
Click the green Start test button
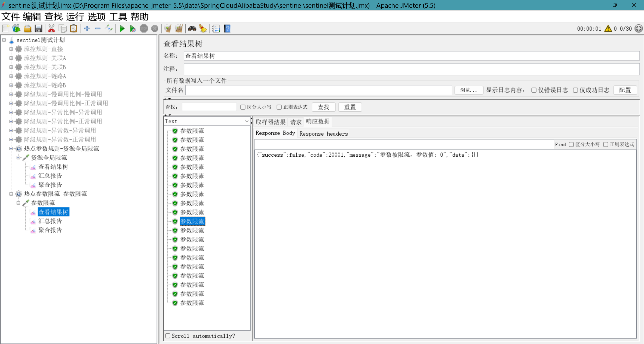click(x=122, y=29)
